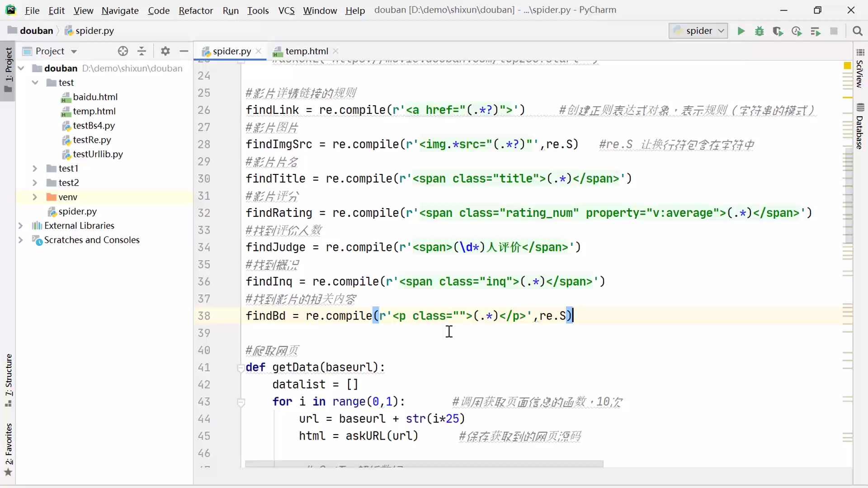Open Search Everywhere with the magnifier icon

tap(859, 31)
